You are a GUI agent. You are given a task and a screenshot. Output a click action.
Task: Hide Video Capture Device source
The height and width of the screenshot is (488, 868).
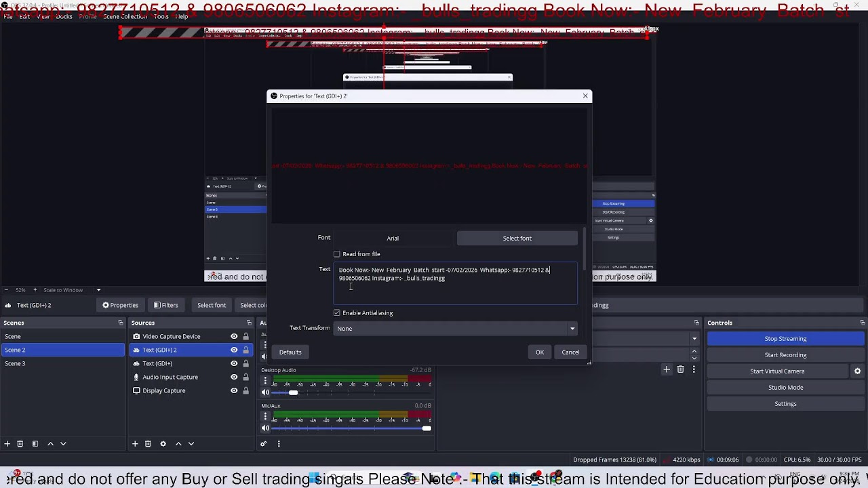(x=234, y=336)
